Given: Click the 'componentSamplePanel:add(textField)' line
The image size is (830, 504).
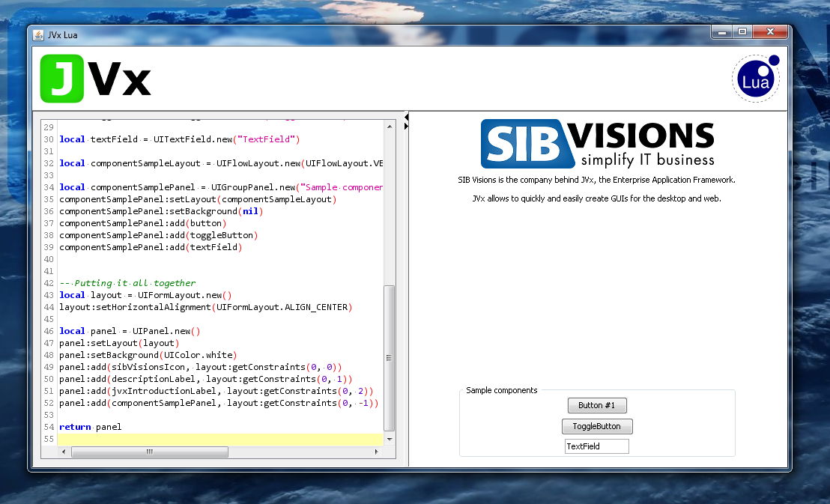Looking at the screenshot, I should pyautogui.click(x=151, y=247).
